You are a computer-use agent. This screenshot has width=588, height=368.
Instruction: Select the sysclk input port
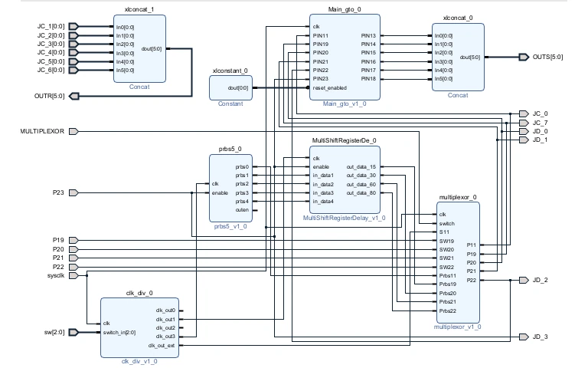[73, 276]
